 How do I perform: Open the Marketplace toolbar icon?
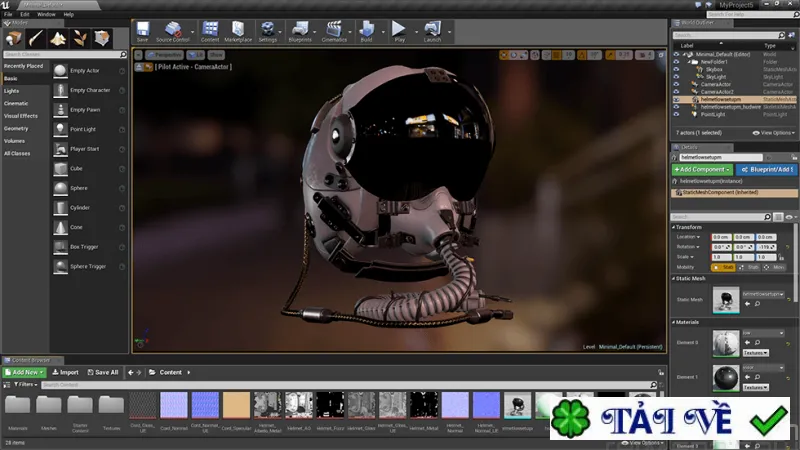(x=238, y=31)
